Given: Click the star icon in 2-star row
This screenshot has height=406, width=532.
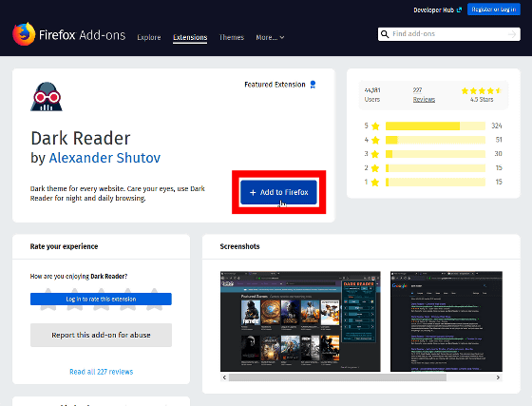Looking at the screenshot, I should point(375,168).
